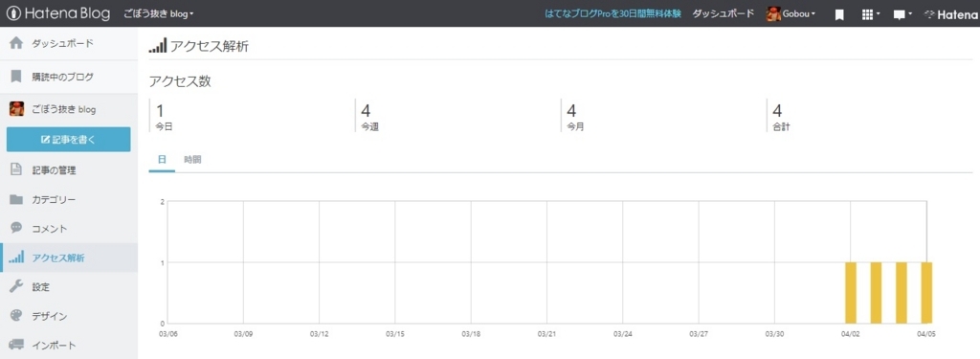Click the chart bar for 04/02
This screenshot has width=980, height=359.
(851, 293)
